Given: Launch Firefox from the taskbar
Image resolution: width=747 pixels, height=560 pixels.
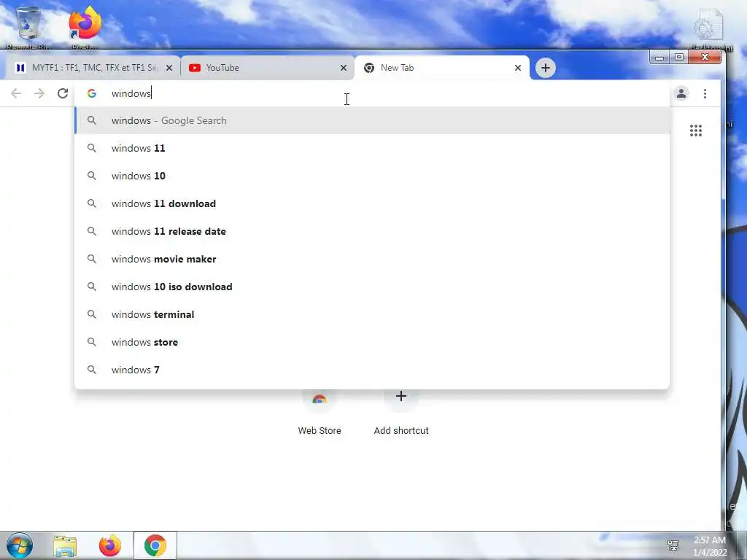Looking at the screenshot, I should [x=110, y=545].
